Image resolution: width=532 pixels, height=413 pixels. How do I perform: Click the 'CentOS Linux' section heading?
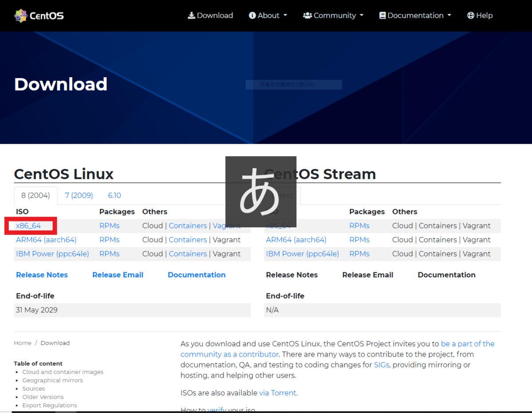[64, 174]
